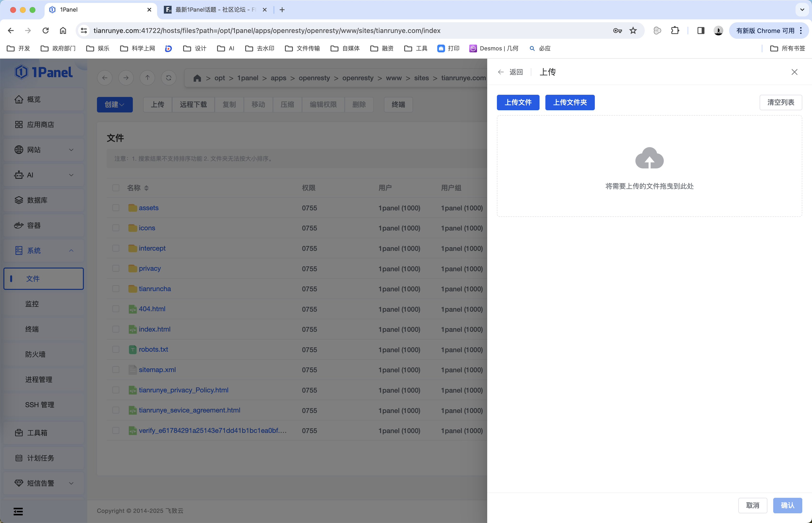Open Chrome side panel icon
Image resolution: width=812 pixels, height=523 pixels.
click(x=701, y=31)
